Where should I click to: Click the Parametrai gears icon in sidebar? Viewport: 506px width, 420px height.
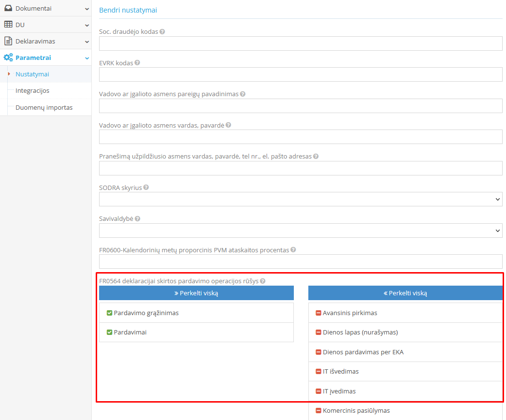point(8,58)
